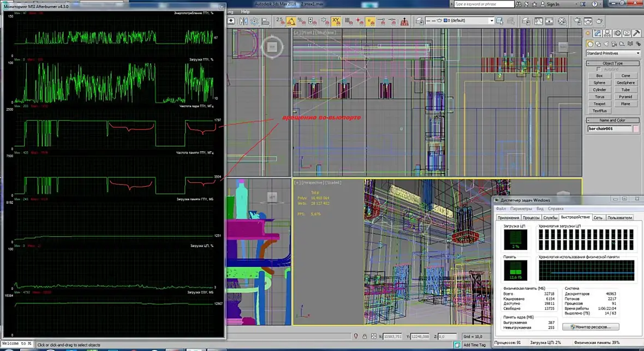644x351 pixels.
Task: Select the Geometry category icon
Action: [x=590, y=44]
